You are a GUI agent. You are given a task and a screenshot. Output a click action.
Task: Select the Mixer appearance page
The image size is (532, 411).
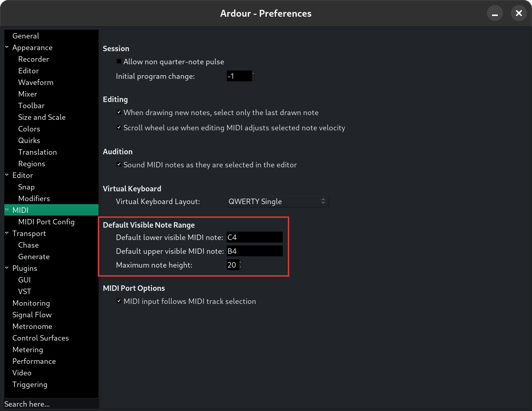point(28,94)
